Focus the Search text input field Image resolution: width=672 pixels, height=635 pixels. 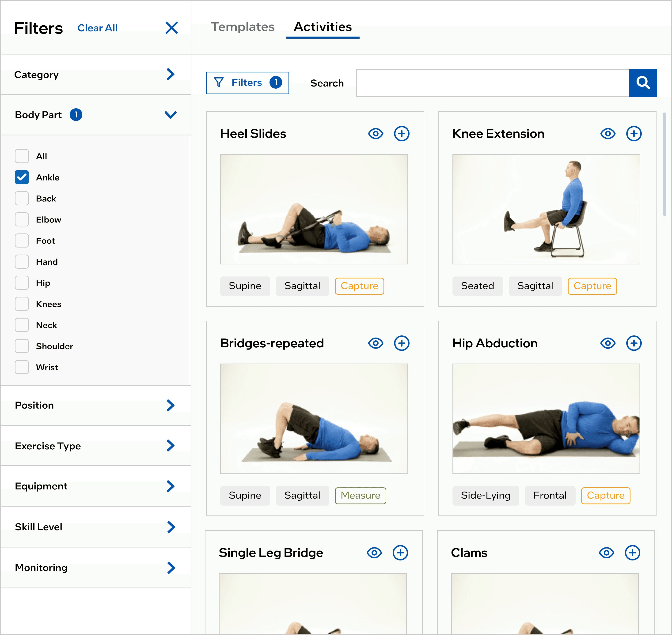coord(492,83)
